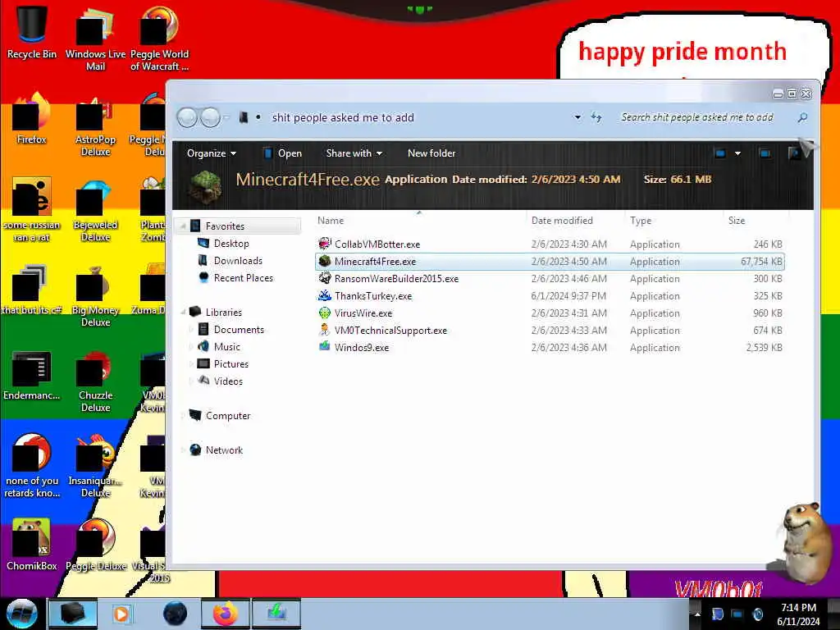Open Windows Media Player from taskbar

[x=121, y=614]
